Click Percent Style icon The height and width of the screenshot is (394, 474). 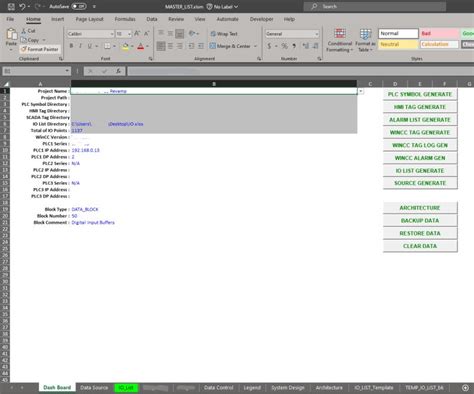pyautogui.click(x=284, y=46)
